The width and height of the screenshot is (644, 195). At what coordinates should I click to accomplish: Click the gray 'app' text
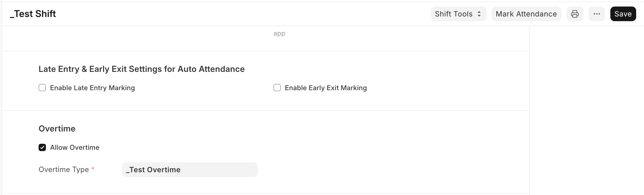pos(279,33)
